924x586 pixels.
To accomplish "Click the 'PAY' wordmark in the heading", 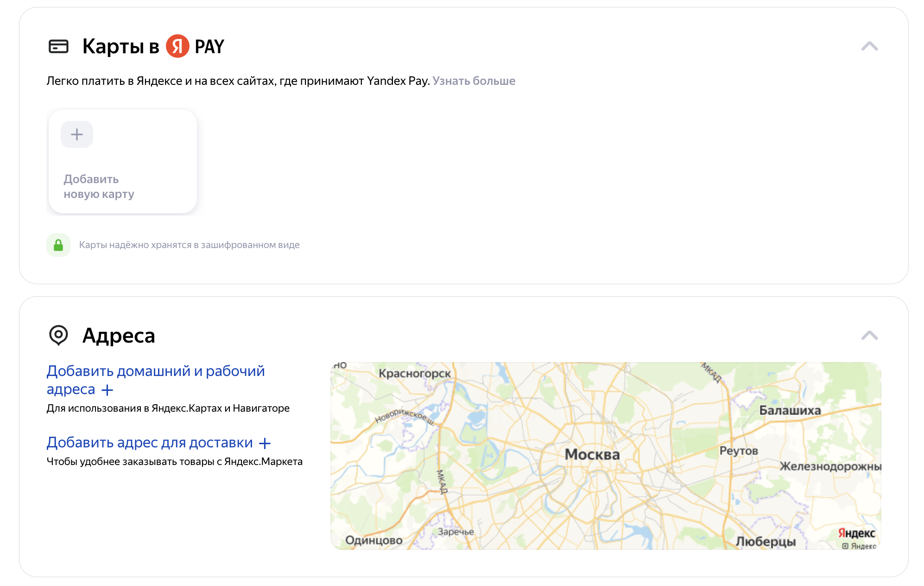I will coord(209,46).
